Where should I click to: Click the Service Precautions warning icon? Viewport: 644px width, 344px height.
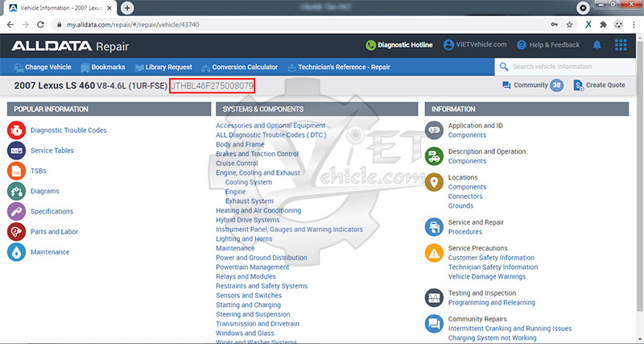(434, 253)
